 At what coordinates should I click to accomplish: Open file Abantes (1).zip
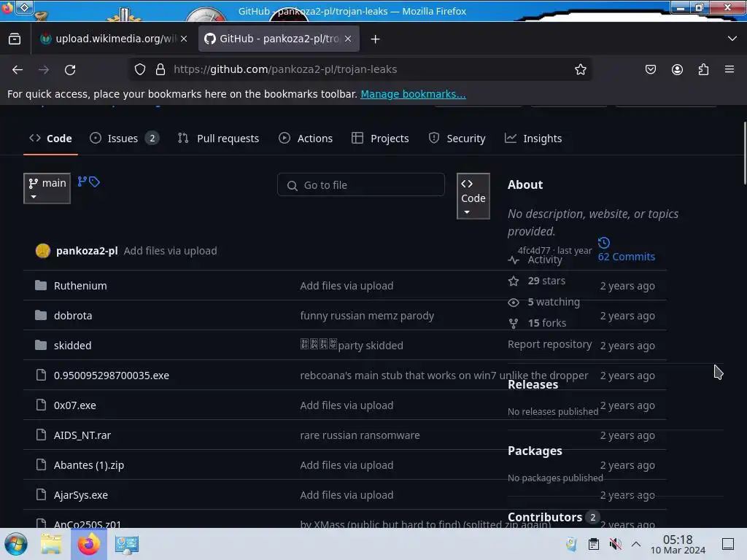pyautogui.click(x=88, y=465)
